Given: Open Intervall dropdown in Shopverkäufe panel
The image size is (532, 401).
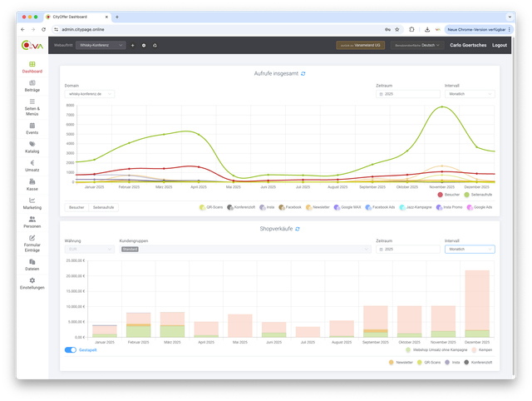Looking at the screenshot, I should coord(470,249).
